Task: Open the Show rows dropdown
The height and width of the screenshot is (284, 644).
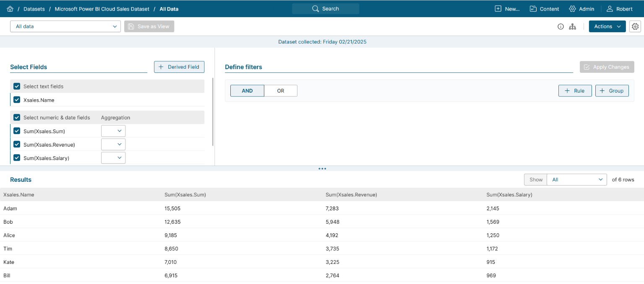Action: 576,180
